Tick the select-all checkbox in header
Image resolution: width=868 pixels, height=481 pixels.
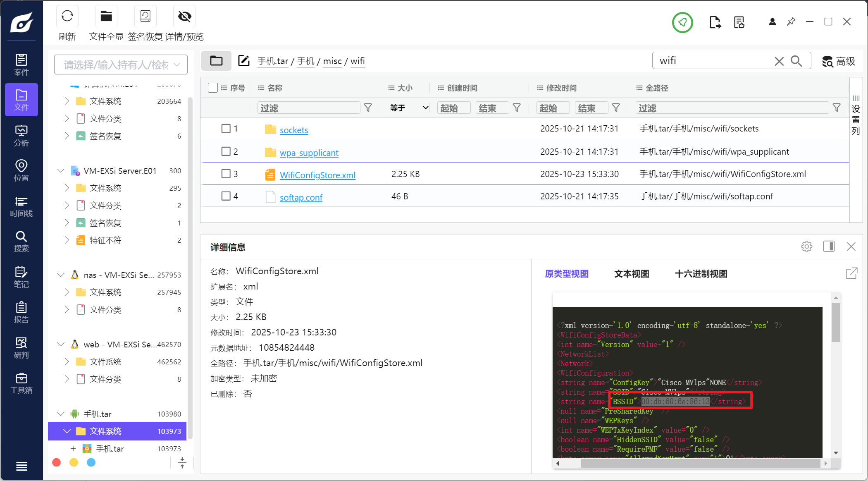click(213, 88)
